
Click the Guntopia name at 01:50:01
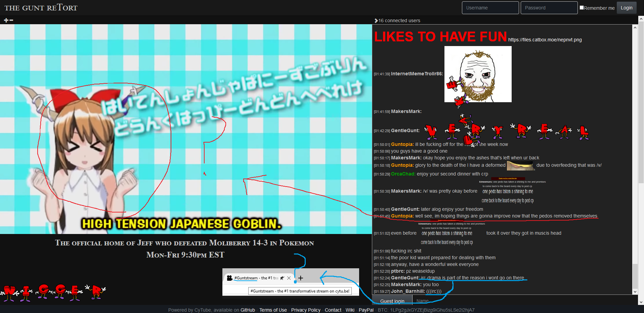pyautogui.click(x=402, y=144)
